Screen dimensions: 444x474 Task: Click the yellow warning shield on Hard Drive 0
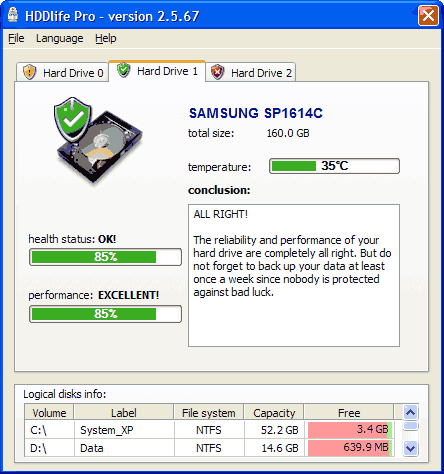click(29, 72)
